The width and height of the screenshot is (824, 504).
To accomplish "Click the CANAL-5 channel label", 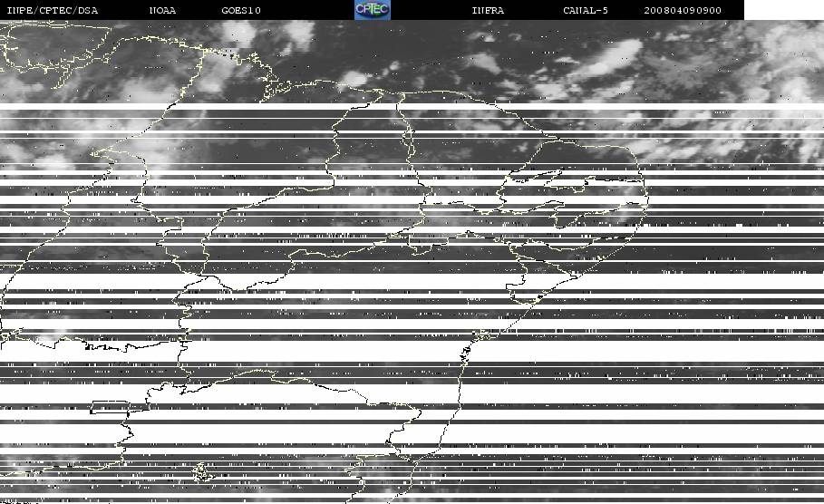I will 586,10.
